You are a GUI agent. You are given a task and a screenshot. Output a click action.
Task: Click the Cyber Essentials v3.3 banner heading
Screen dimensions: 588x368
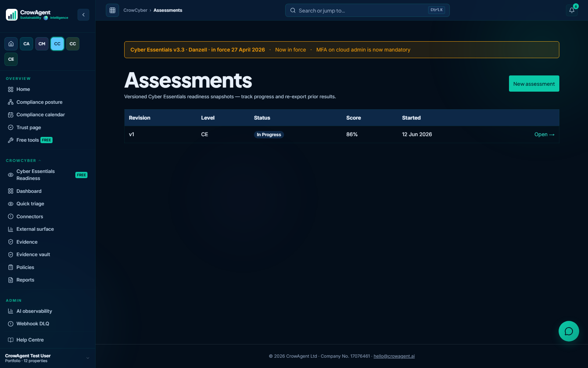198,50
